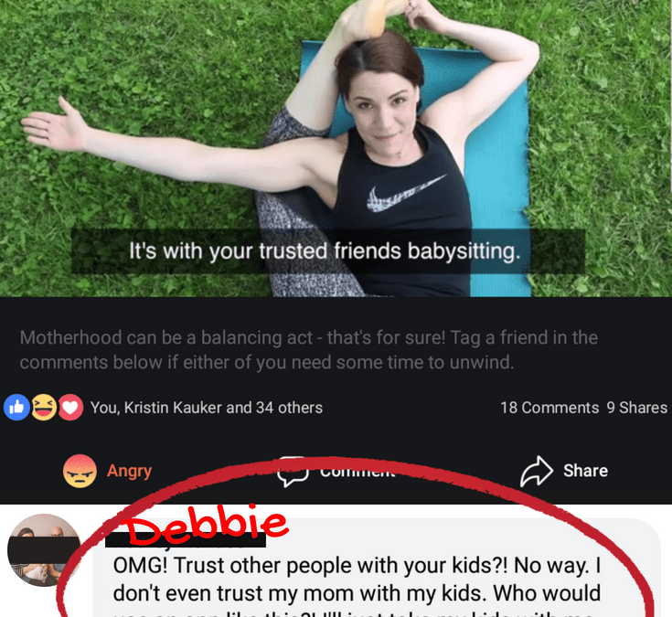Click the Nike swoosh logo in video

pyautogui.click(x=405, y=193)
